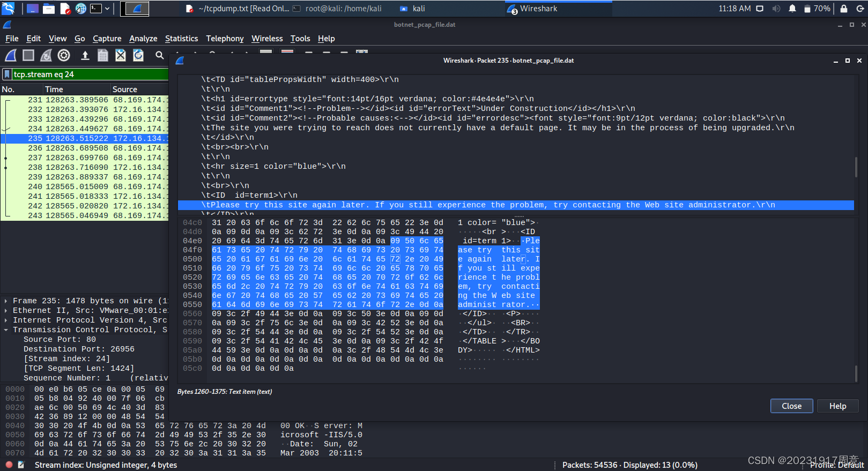
Task: Sort packets by the No. column
Action: (21, 89)
